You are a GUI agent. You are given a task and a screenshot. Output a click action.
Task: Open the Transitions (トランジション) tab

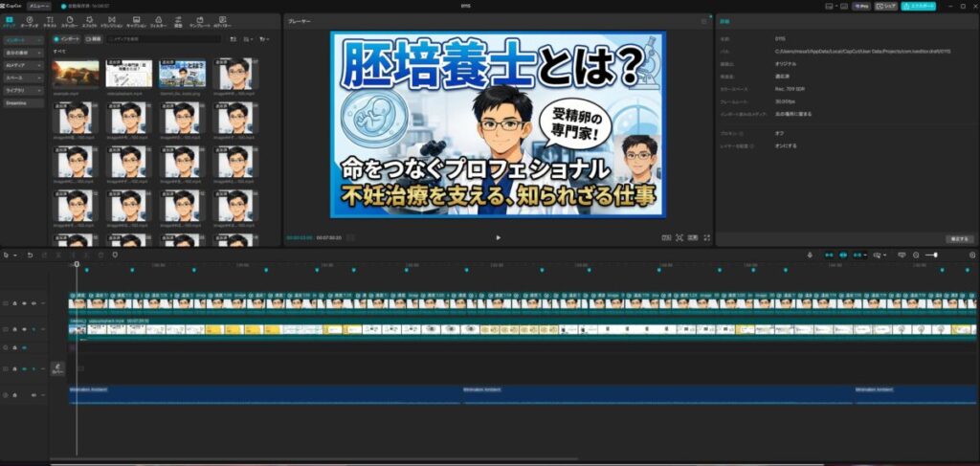click(111, 19)
